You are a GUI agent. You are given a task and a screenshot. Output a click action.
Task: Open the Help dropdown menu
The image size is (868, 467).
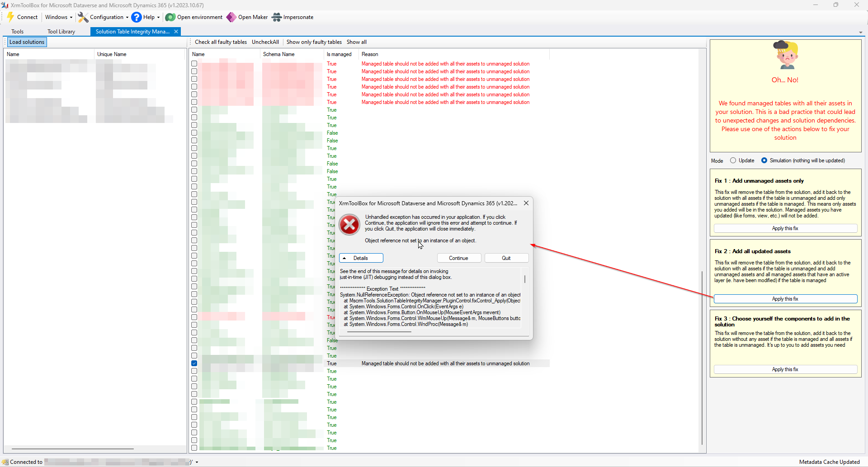click(x=146, y=17)
